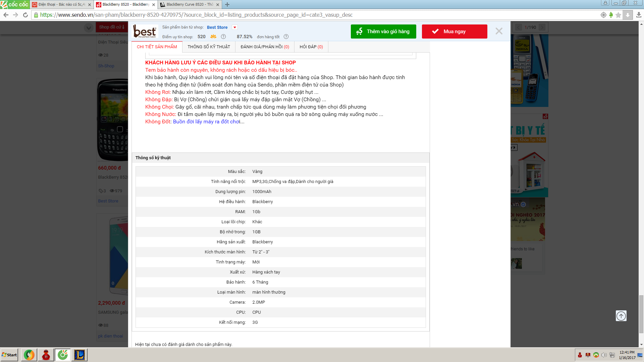Click the 'Sh-Shop' seller link
The width and height of the screenshot is (644, 362).
point(106,66)
